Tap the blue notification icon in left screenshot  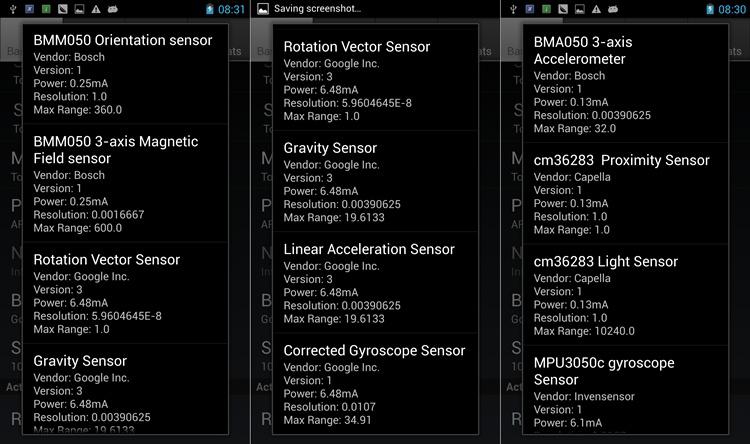point(30,9)
